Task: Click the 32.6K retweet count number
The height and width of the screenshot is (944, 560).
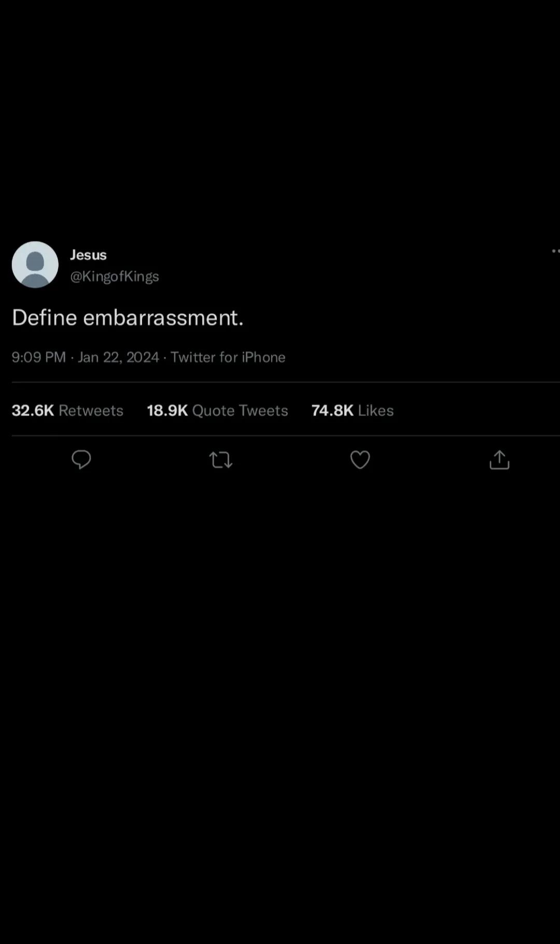Action: click(x=33, y=410)
